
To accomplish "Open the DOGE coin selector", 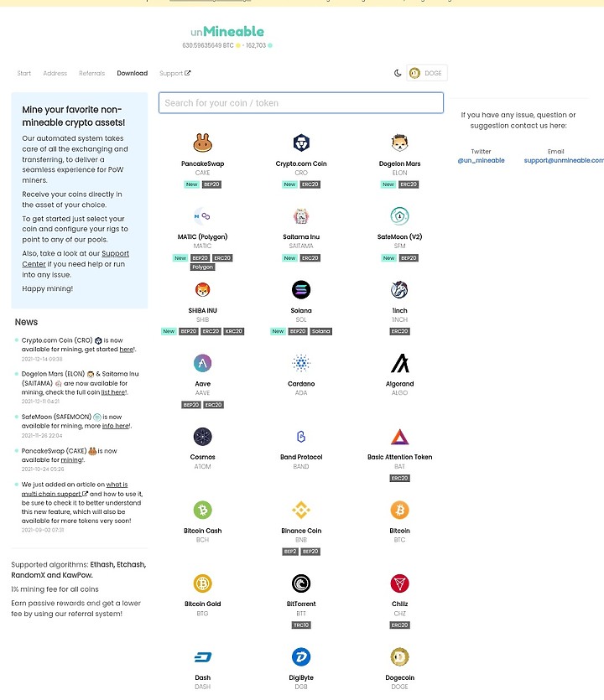I will click(426, 73).
